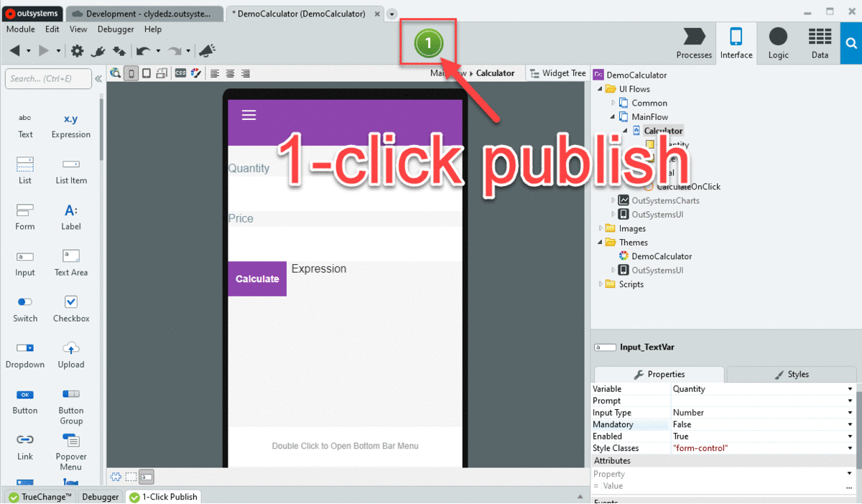Switch to the Processes layer tab

coord(694,43)
